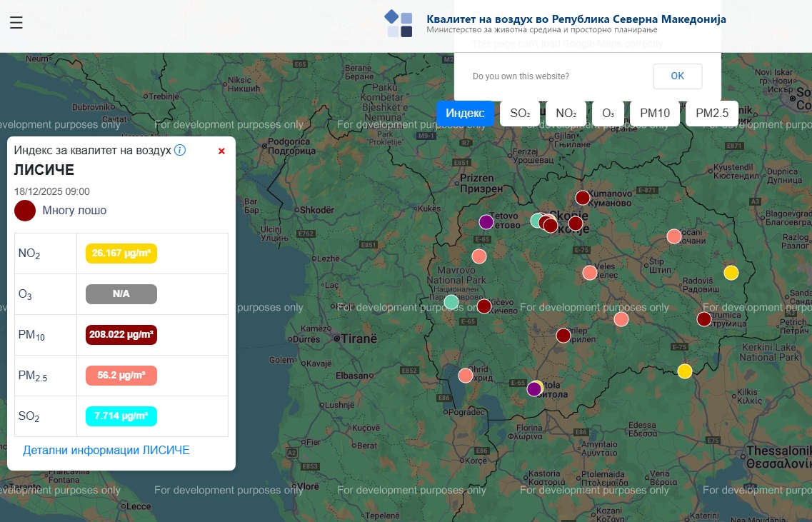Switch to the Индекс tab
The height and width of the screenshot is (522, 812).
[x=465, y=114]
